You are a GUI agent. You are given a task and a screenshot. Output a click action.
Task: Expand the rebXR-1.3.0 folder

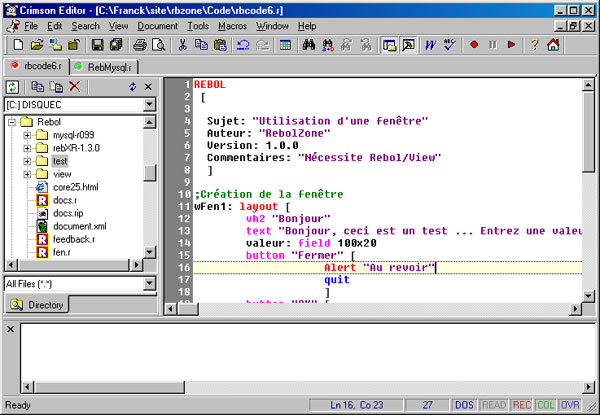coord(27,148)
